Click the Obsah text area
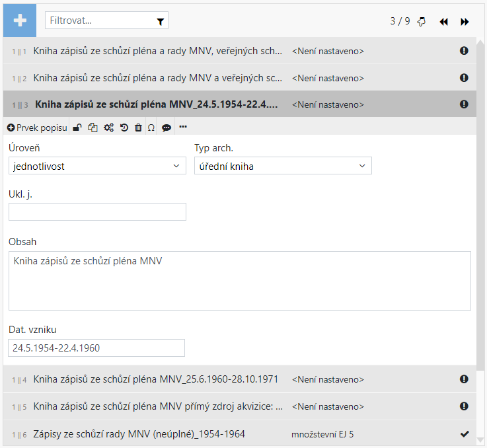487x448 pixels. [239, 280]
